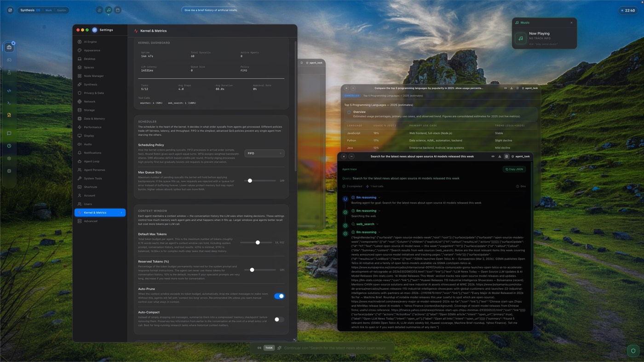The width and height of the screenshot is (644, 362).
Task: Click the CANCELLED status badge
Action: click(352, 96)
